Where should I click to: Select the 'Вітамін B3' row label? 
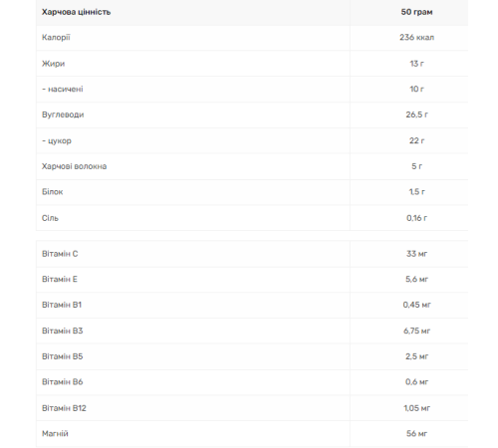(x=62, y=331)
